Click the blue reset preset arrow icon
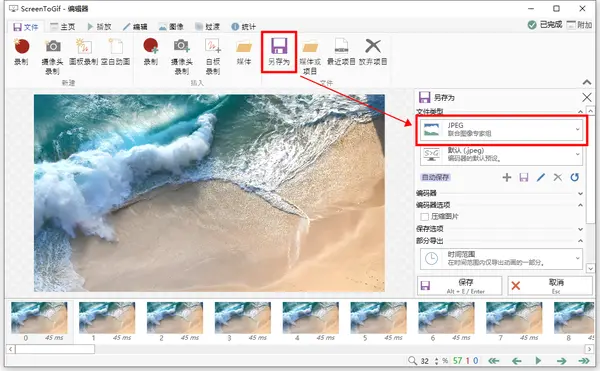 click(x=574, y=177)
